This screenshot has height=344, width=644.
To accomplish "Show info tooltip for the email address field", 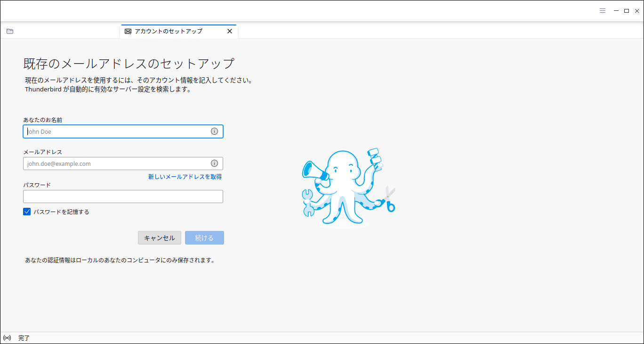I will 214,164.
